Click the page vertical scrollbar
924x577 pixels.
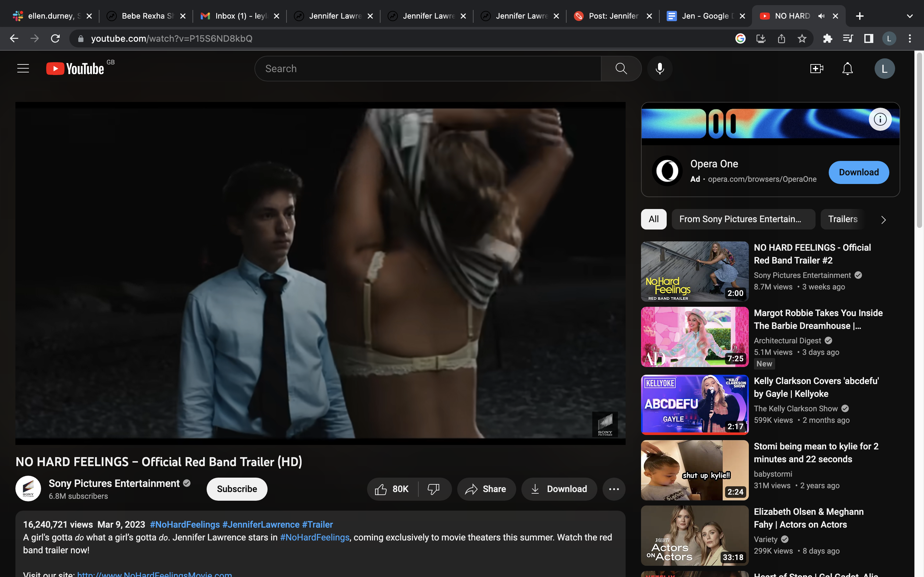click(x=919, y=141)
